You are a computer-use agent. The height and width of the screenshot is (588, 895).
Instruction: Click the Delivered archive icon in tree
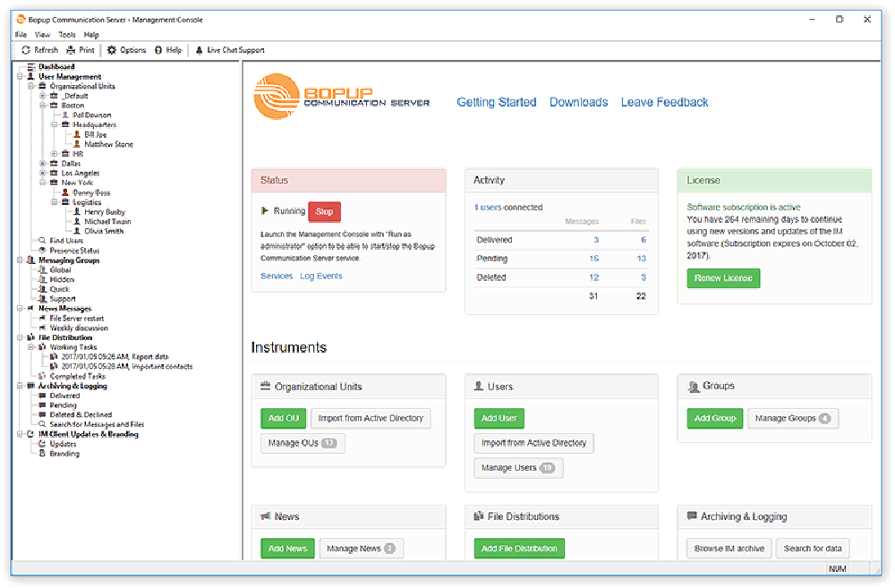coord(42,395)
